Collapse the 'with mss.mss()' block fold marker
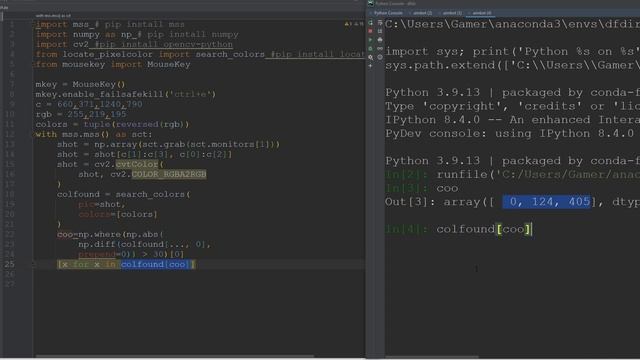 coord(34,134)
